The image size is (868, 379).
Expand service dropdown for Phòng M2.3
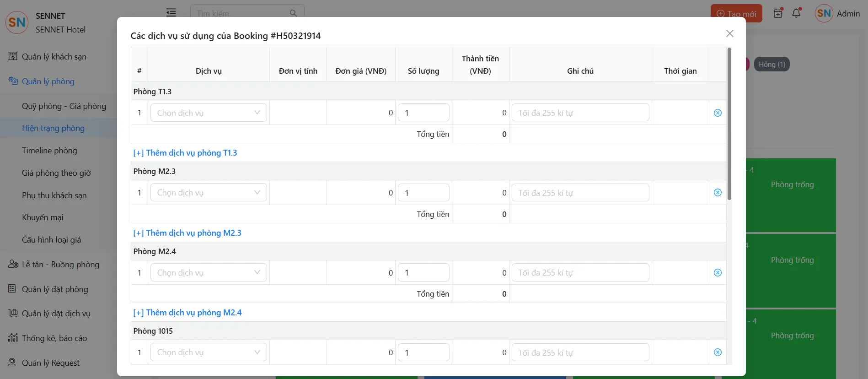(x=209, y=193)
